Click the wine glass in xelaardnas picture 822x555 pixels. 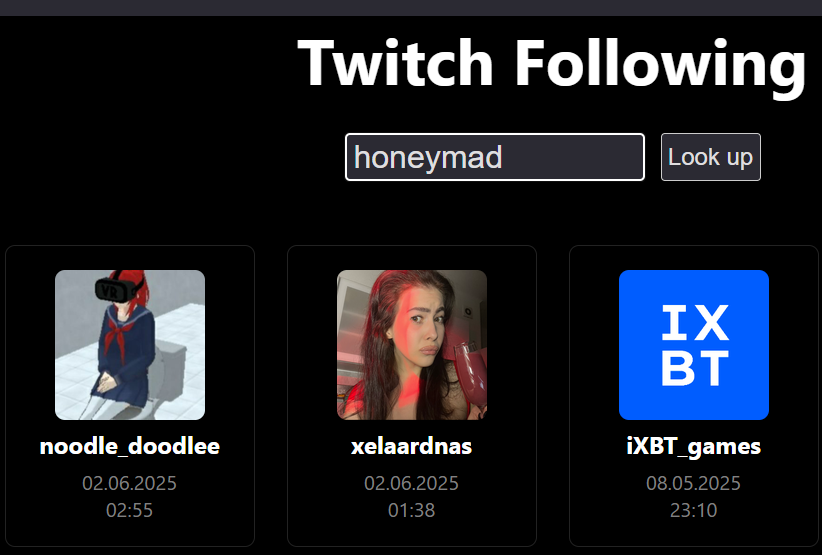coord(470,372)
